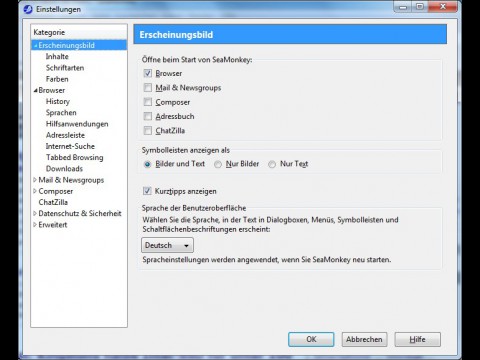Close the Einstellungen dialog
The width and height of the screenshot is (480, 360).
(x=443, y=7)
